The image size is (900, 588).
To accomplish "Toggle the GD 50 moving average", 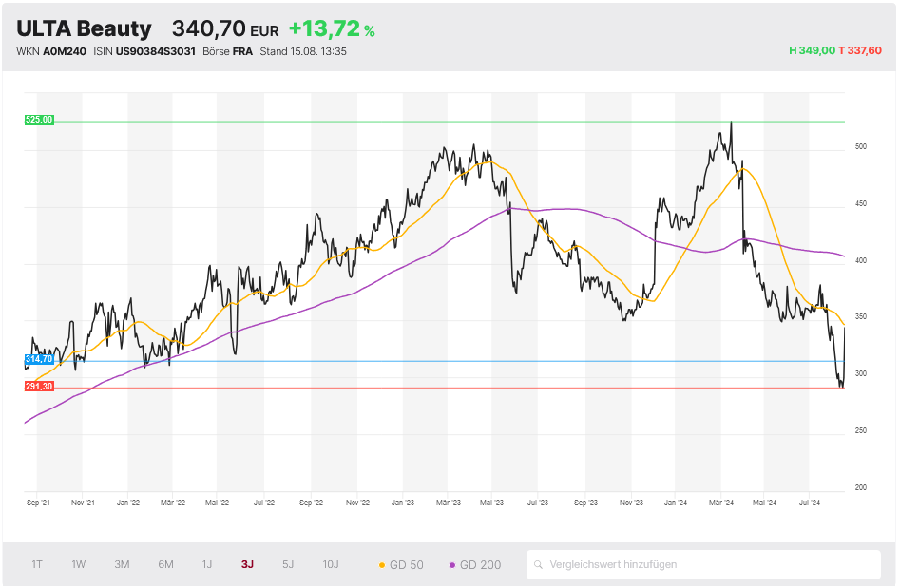I will click(x=401, y=565).
